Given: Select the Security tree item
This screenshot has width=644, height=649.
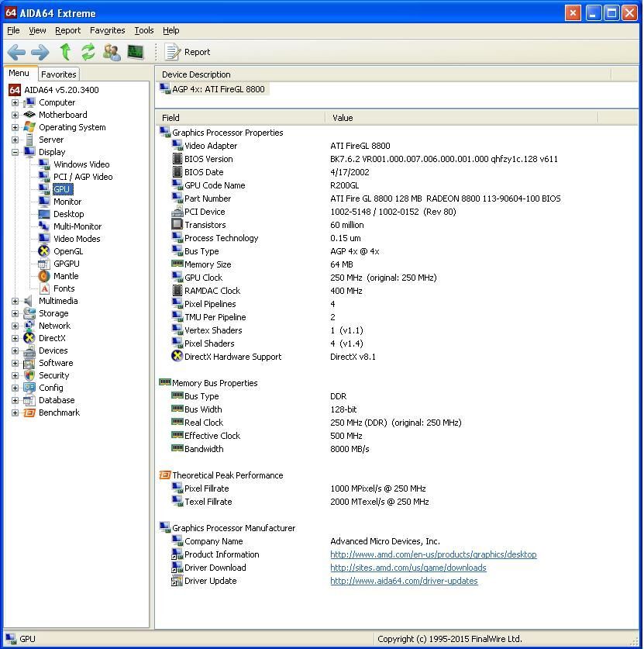Looking at the screenshot, I should pos(53,375).
